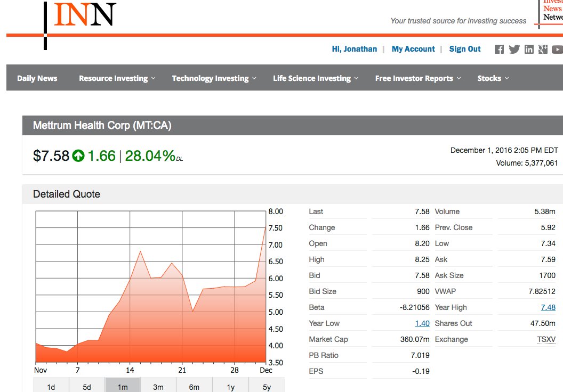The image size is (563, 392).
Task: Click the Volume: 5,377,061 text
Action: [527, 163]
